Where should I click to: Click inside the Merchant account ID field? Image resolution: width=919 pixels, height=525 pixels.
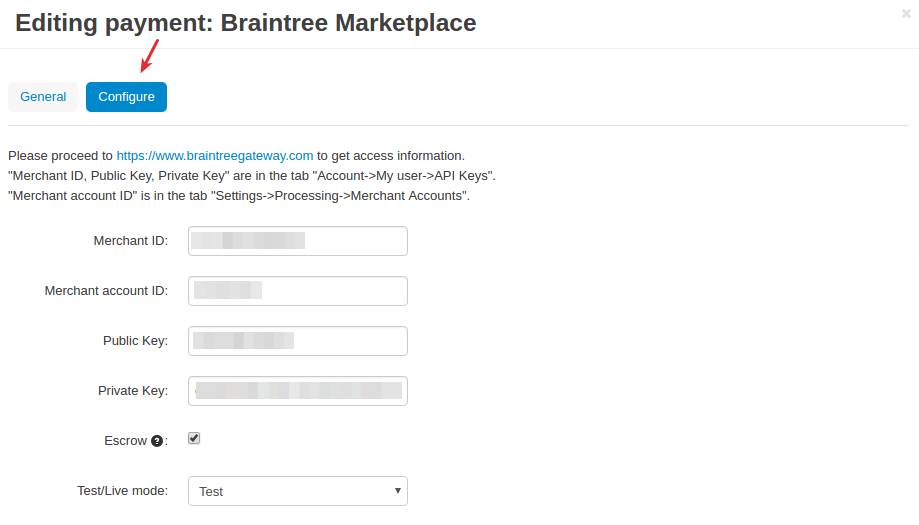click(x=298, y=291)
